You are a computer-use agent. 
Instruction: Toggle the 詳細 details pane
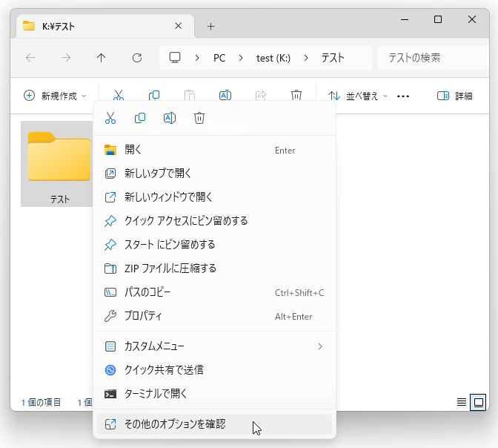pos(455,96)
